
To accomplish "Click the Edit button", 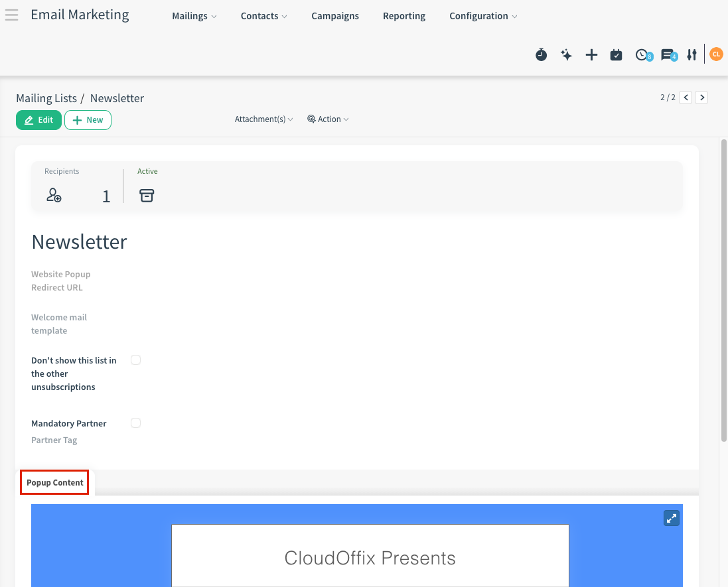I will click(x=38, y=120).
